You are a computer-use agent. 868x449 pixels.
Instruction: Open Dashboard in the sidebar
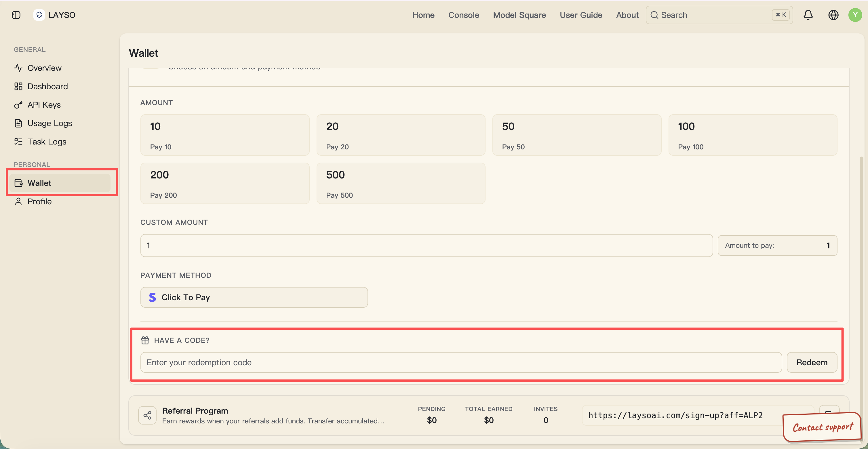(x=60, y=86)
